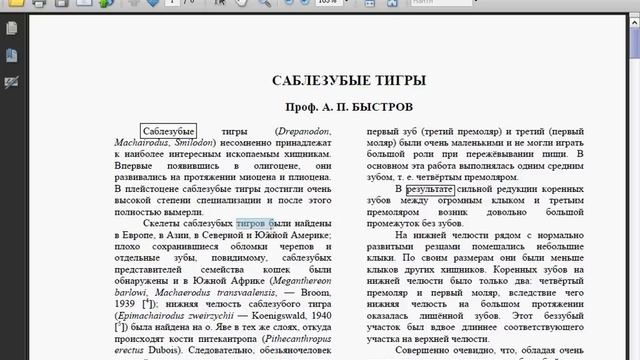Click the highlighted word "тигров"
Image resolution: width=640 pixels, height=360 pixels.
coord(250,223)
